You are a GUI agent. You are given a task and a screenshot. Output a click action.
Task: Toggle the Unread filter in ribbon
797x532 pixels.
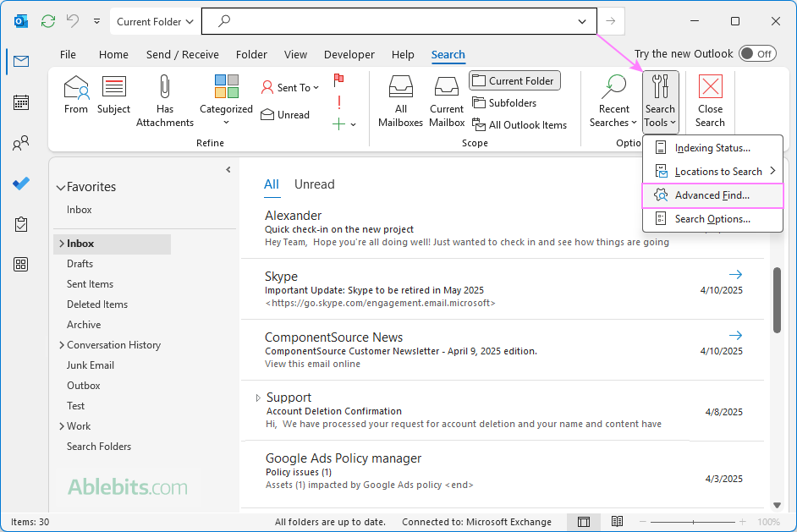pos(285,115)
